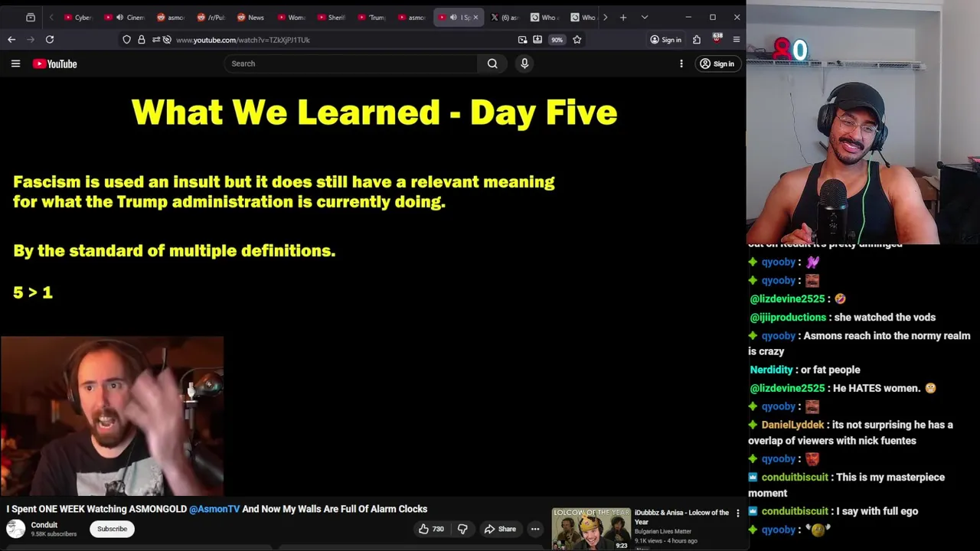View site security padlock info
The width and height of the screenshot is (980, 551).
tap(141, 40)
